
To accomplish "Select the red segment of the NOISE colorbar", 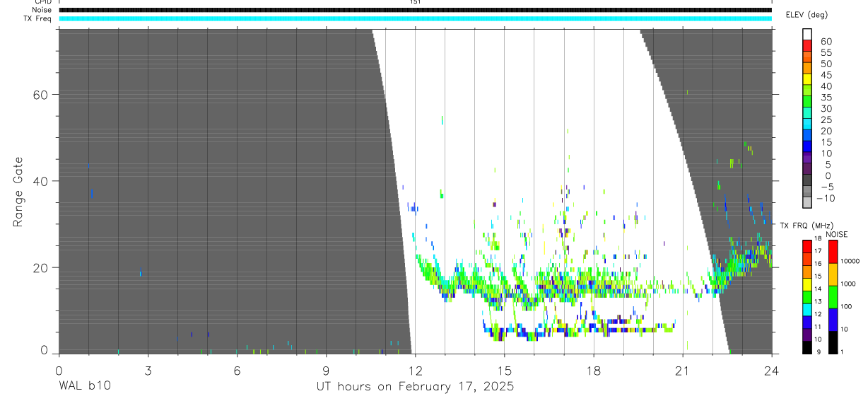I will [833, 252].
